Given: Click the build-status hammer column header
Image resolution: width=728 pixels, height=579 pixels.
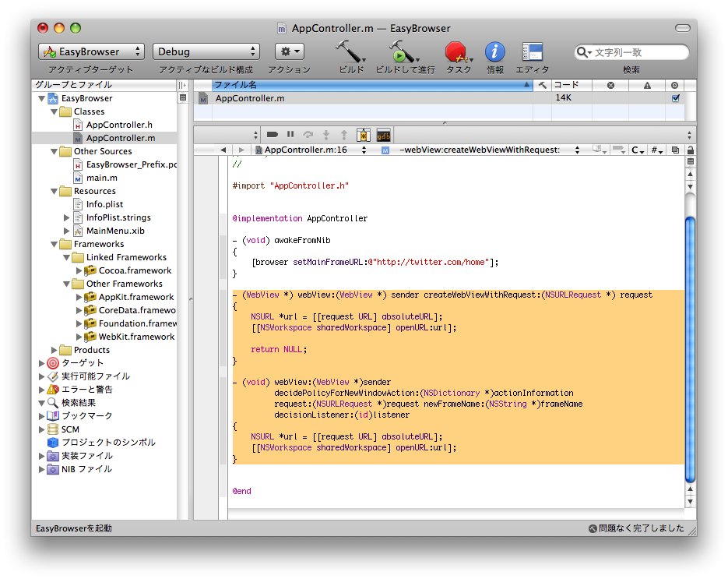Looking at the screenshot, I should point(542,85).
